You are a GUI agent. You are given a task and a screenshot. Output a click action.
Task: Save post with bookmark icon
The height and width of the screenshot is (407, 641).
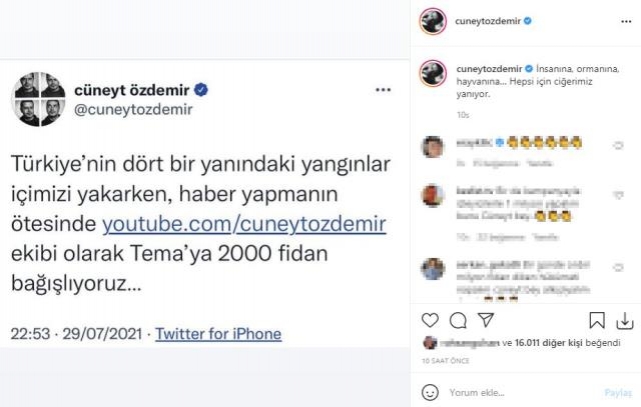(597, 320)
